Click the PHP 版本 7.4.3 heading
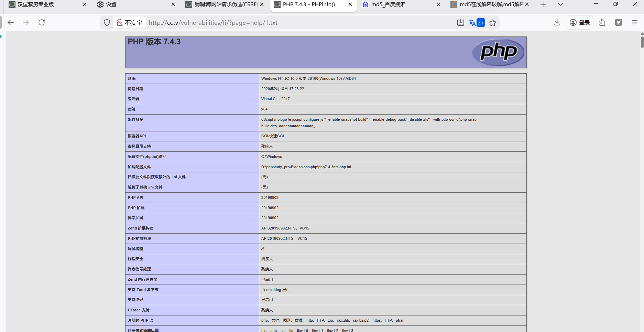The width and height of the screenshot is (644, 332). (154, 42)
